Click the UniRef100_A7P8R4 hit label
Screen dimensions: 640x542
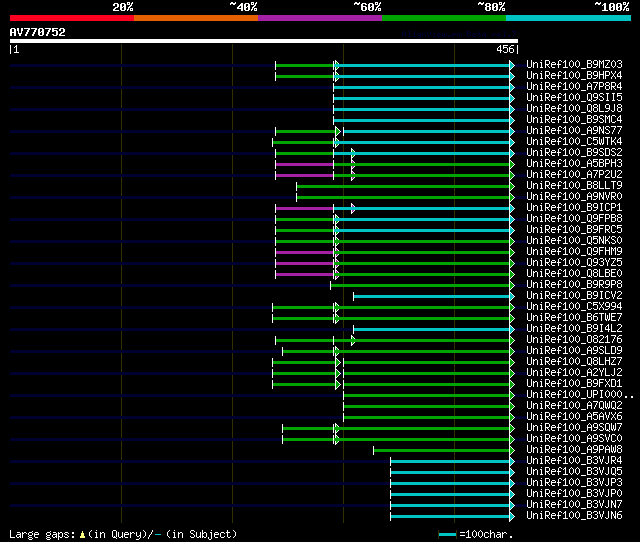pyautogui.click(x=574, y=87)
